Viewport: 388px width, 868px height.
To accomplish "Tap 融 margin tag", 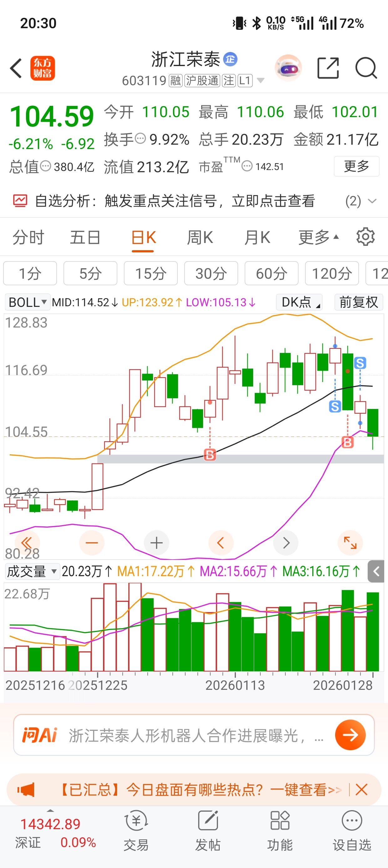I will (175, 80).
